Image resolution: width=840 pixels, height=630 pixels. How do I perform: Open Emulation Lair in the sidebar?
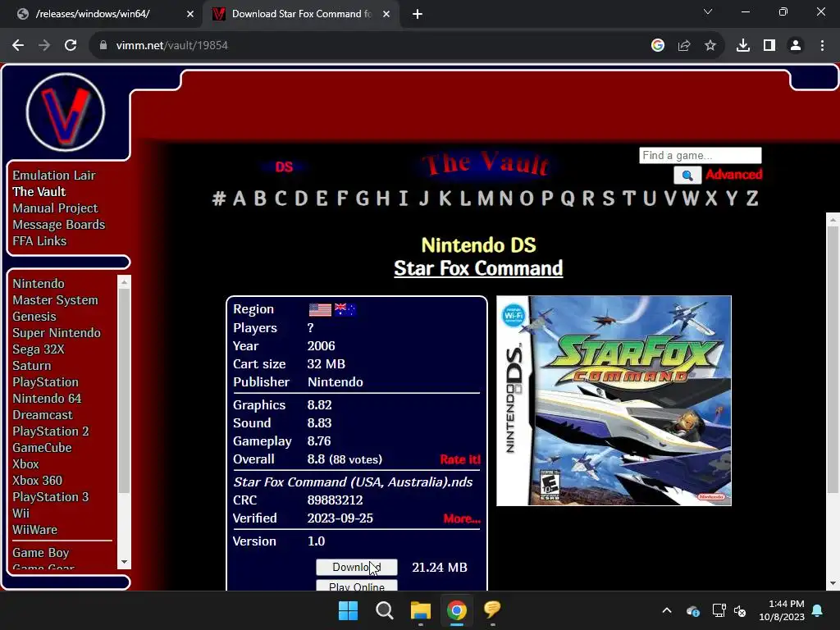54,176
